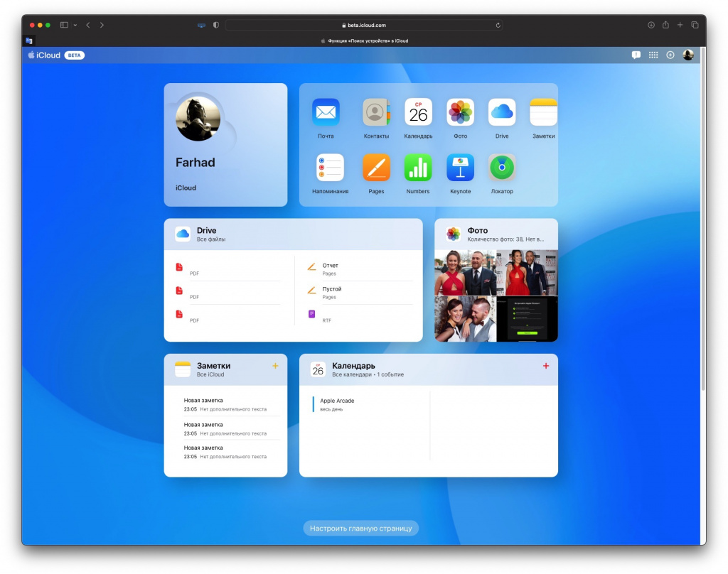Go back with the Safari back arrow
Viewport: 728px width, 574px height.
(87, 25)
